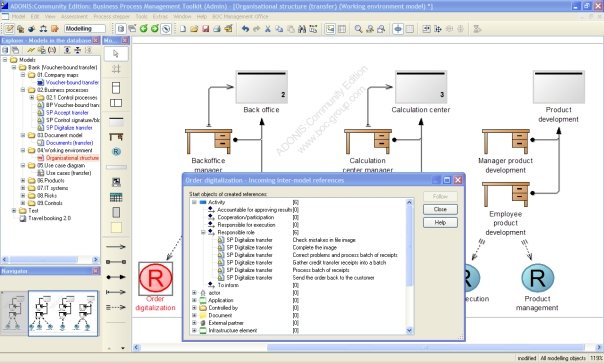Click the Cut scissors icon
Image resolution: width=604 pixels, height=363 pixels.
coord(268,29)
